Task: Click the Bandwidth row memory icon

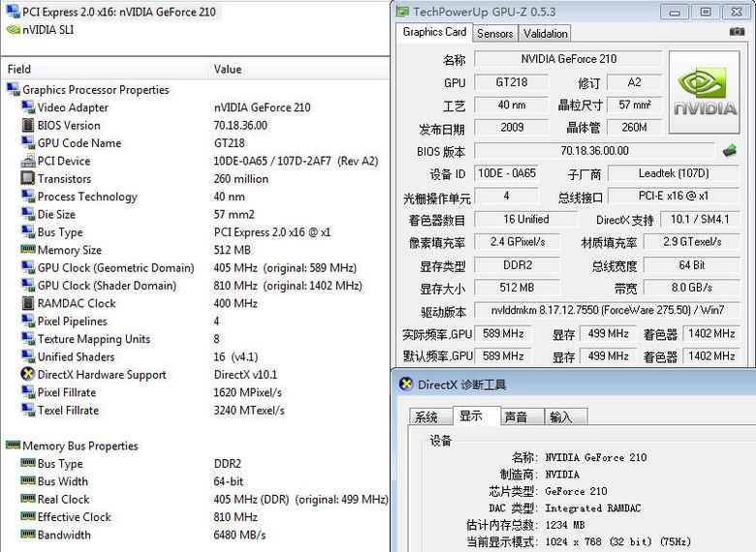Action: [x=28, y=534]
